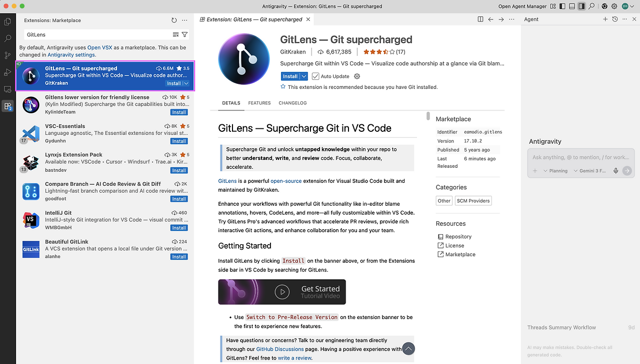Install Gitlens lower version for friendly license
This screenshot has height=364, width=640.
click(179, 112)
